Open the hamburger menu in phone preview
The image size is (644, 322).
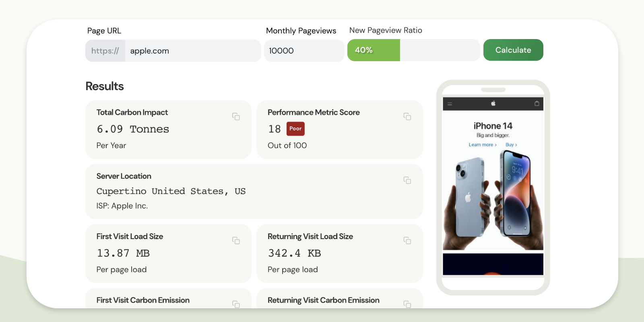pos(450,104)
